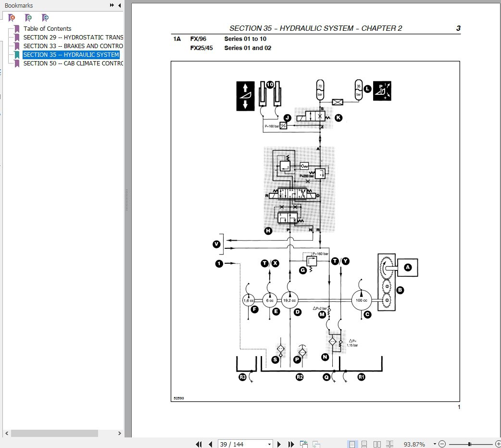Zoom out on the document
The width and height of the screenshot is (501, 448).
pos(441,444)
